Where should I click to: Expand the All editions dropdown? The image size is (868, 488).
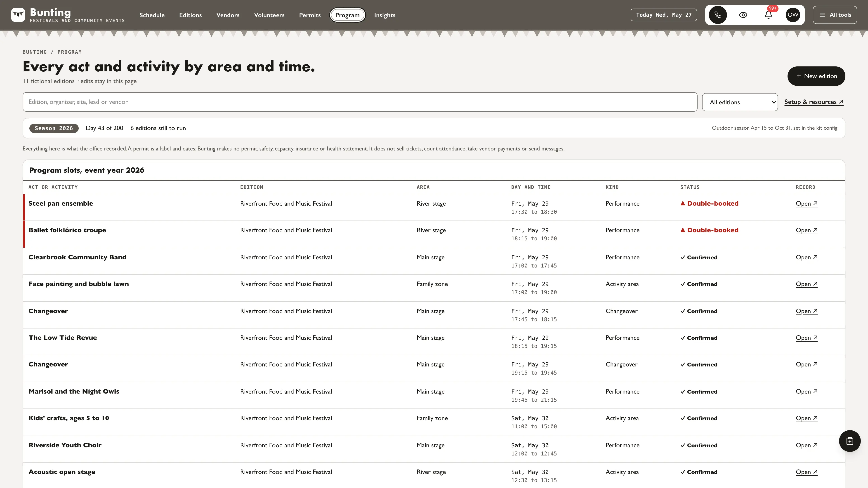click(740, 102)
